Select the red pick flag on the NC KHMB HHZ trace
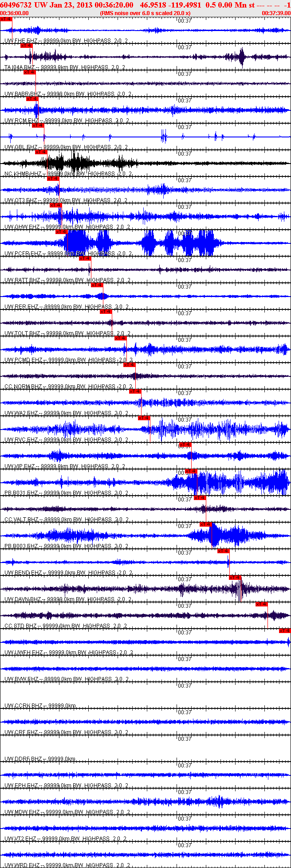The height and width of the screenshot is (868, 291). pyautogui.click(x=41, y=152)
